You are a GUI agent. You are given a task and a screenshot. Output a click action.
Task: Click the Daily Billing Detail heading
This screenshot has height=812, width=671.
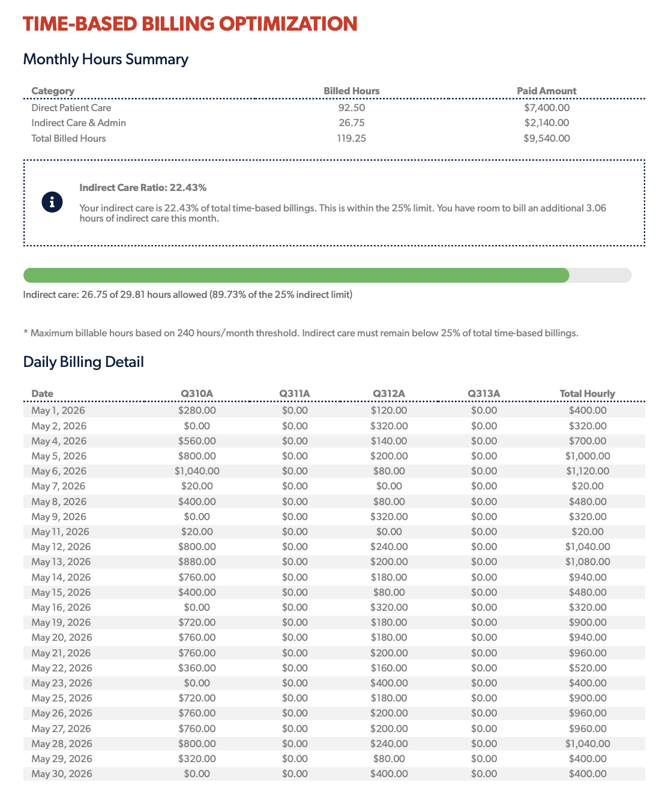[83, 362]
